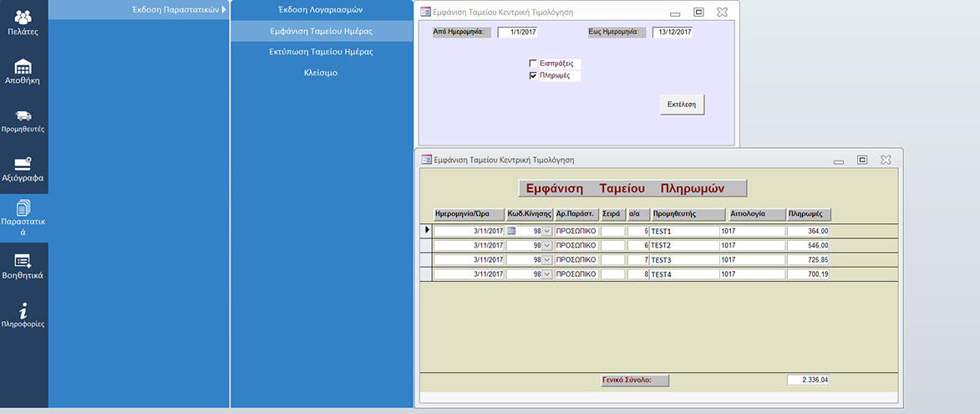980x414 pixels.
Task: Click the Γενικό Σύνολο button
Action: click(635, 380)
